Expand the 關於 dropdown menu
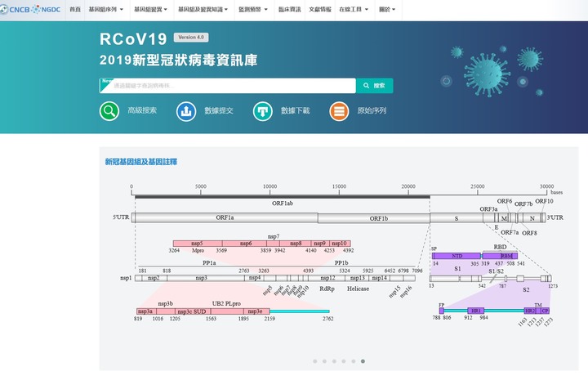This screenshot has width=588, height=376. 387,9
